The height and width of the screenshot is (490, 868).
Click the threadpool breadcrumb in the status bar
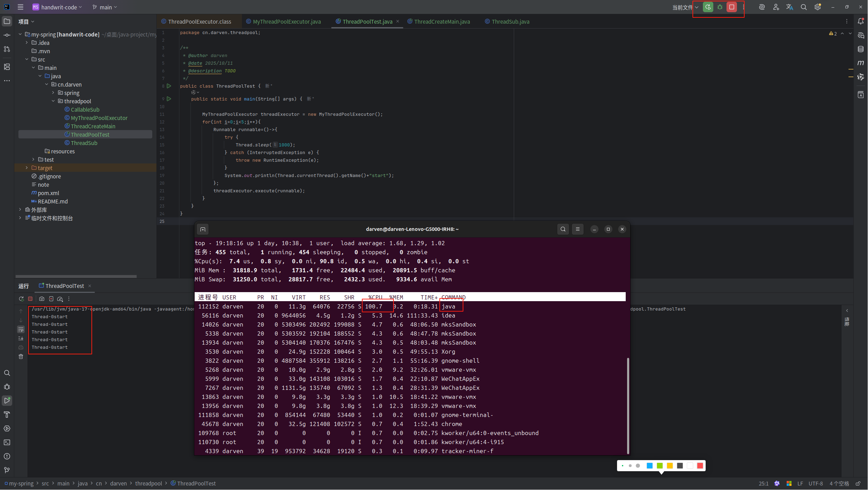(x=148, y=483)
